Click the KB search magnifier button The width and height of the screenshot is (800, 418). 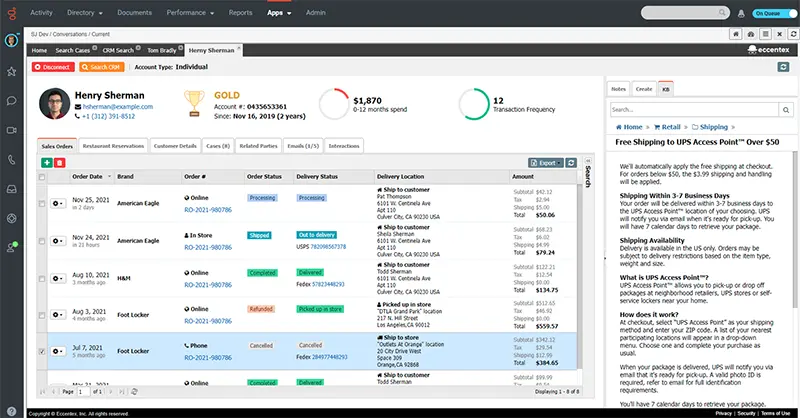point(786,110)
